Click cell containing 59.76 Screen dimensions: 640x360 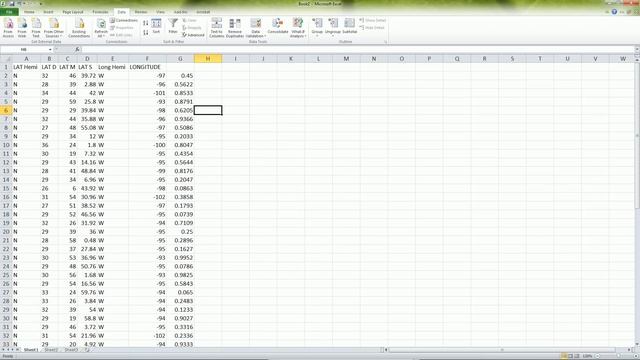87,292
